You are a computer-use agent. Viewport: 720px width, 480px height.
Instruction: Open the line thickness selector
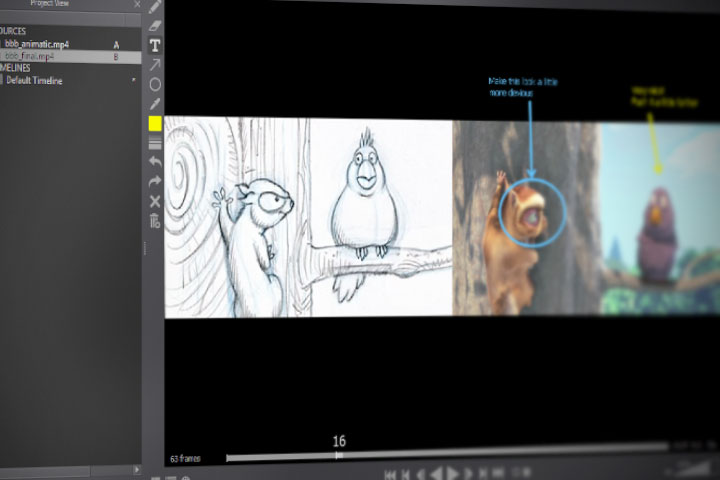tap(155, 143)
